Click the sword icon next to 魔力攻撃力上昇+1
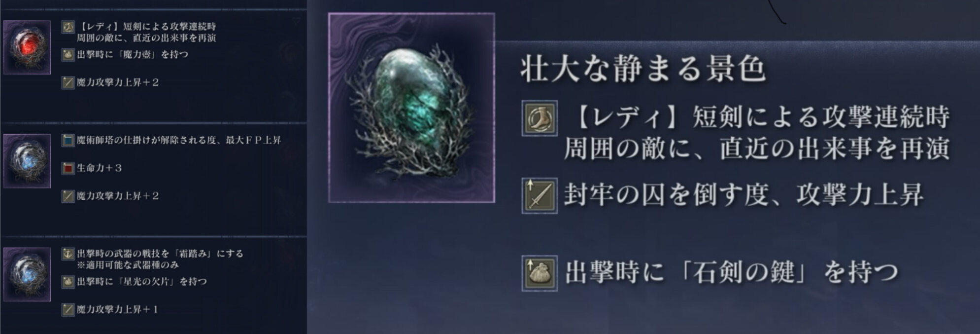The height and width of the screenshot is (334, 980). pyautogui.click(x=68, y=310)
